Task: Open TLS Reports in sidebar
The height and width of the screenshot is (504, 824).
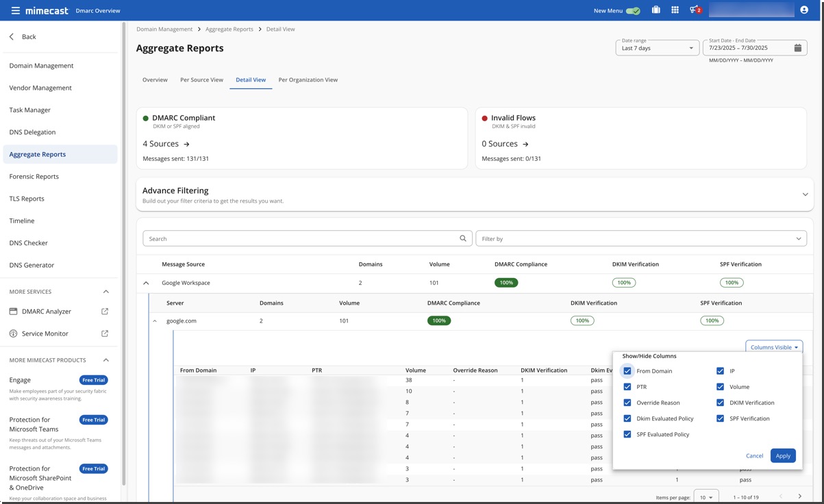Action: pos(27,199)
